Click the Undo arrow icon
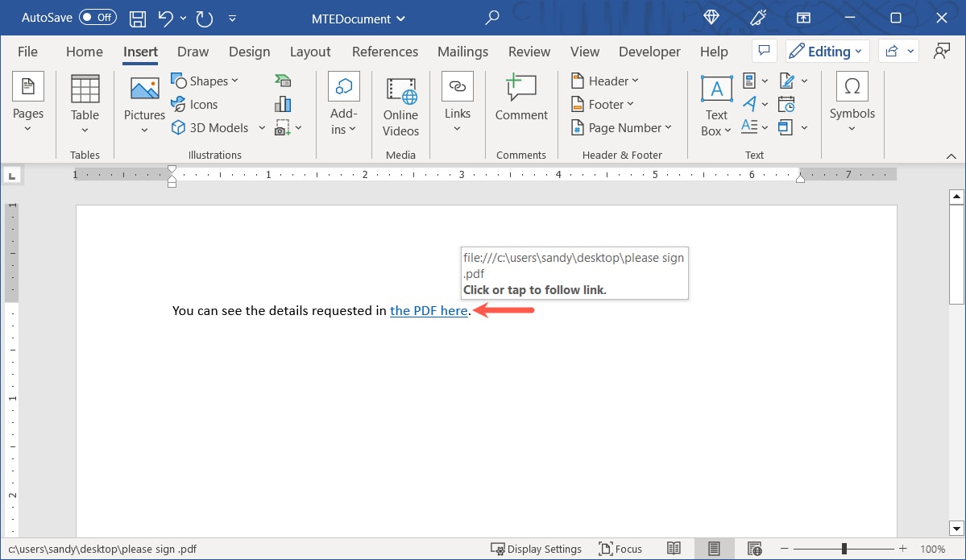966x560 pixels. (165, 19)
